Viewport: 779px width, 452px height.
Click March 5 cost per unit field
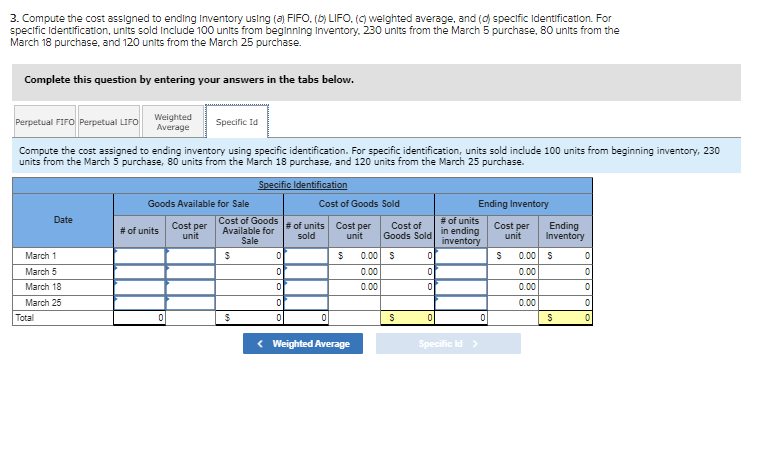coord(190,272)
